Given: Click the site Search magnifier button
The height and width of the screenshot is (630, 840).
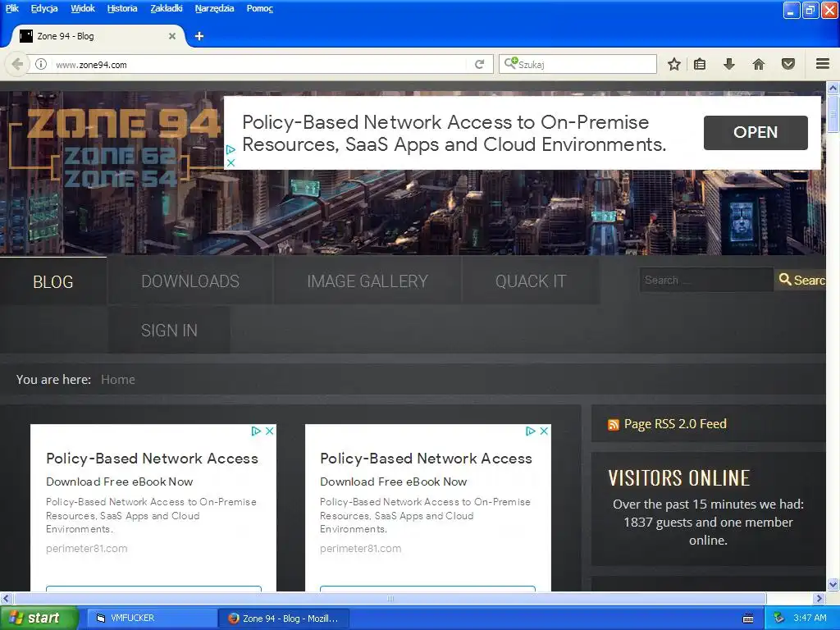Looking at the screenshot, I should [801, 280].
